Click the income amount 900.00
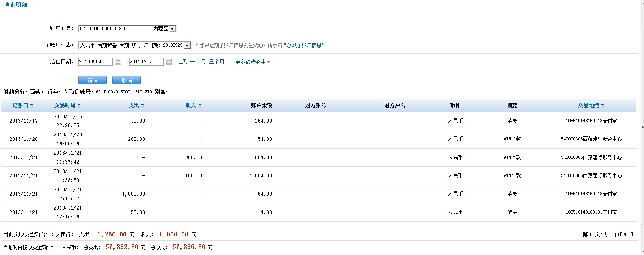 (194, 158)
